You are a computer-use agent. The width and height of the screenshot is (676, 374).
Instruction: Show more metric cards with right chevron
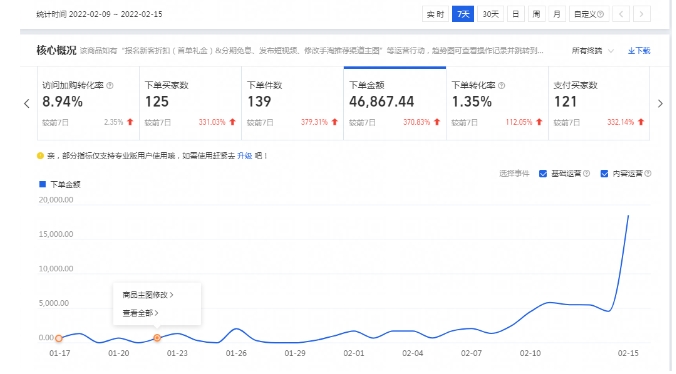tap(660, 103)
